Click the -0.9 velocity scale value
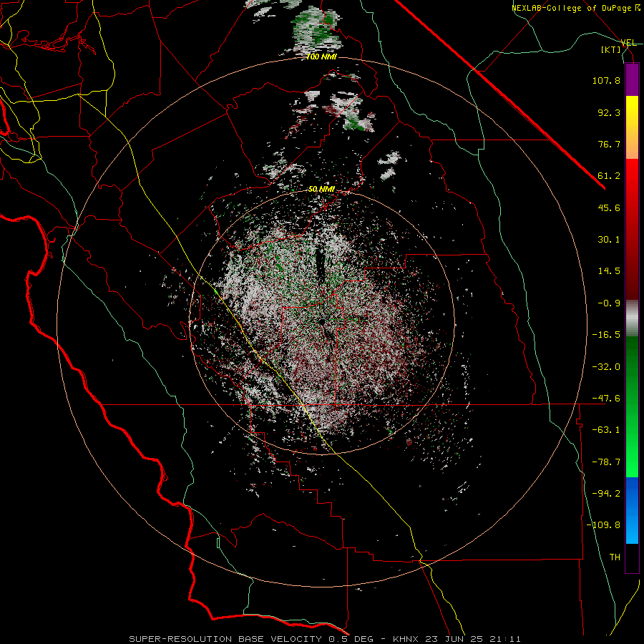Viewport: 644px width, 644px height. pyautogui.click(x=609, y=303)
